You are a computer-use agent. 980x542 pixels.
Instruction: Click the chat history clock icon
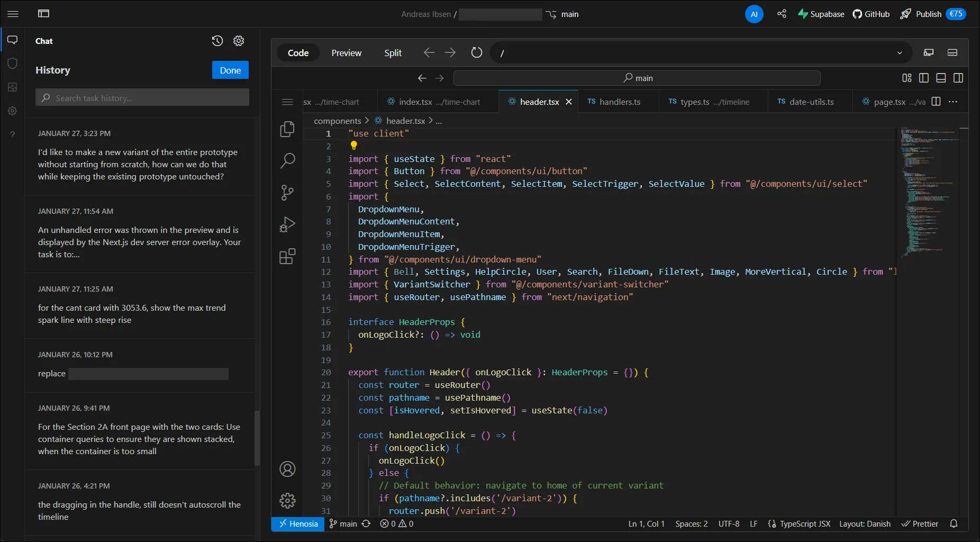tap(217, 41)
